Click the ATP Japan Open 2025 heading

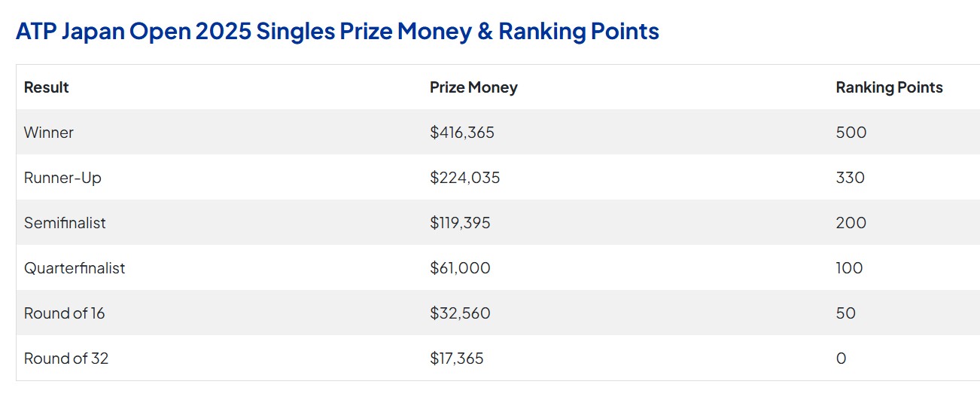point(337,32)
